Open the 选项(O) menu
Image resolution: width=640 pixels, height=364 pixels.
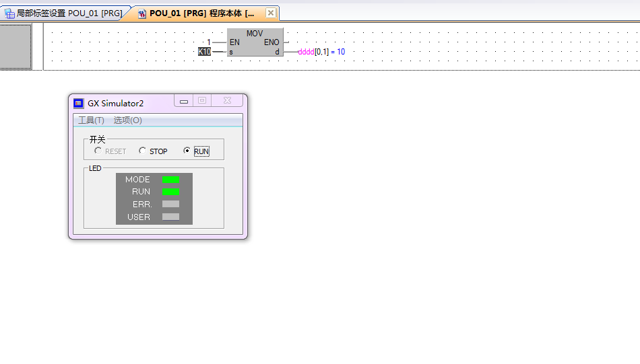[x=127, y=120]
